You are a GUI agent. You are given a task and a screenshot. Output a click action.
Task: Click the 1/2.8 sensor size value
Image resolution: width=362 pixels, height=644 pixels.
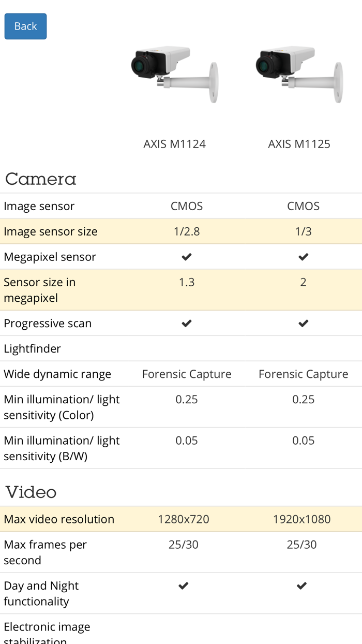pos(187,231)
